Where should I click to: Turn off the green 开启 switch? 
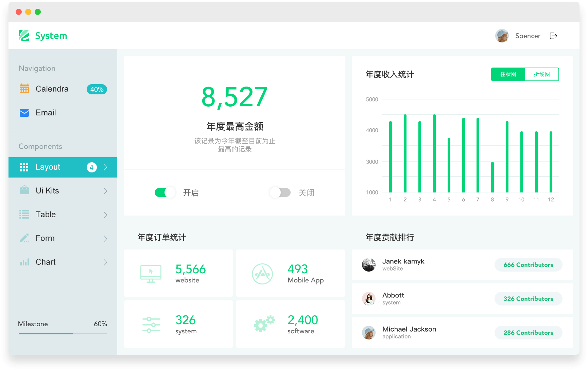165,192
